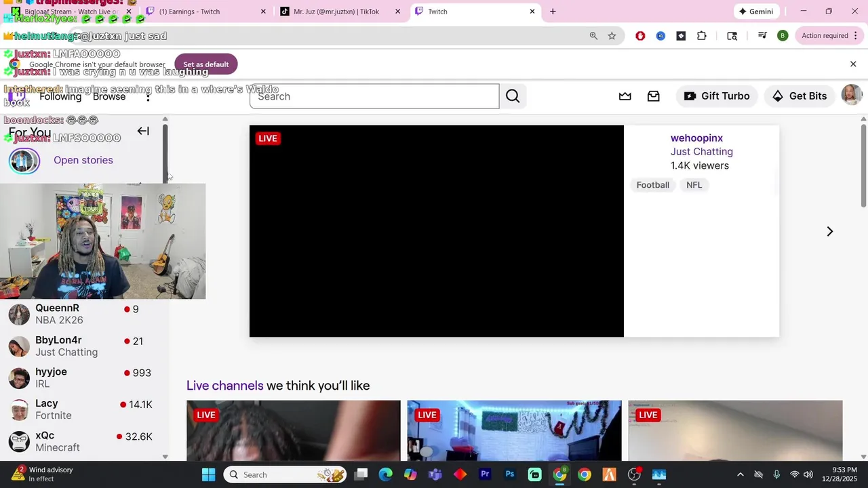Open xQc channel in sidebar
This screenshot has height=488, width=868.
point(84,441)
